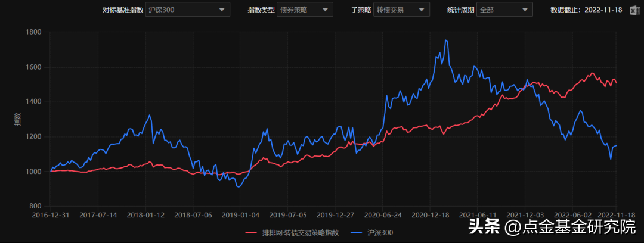Click the 1000 y-axis value

pos(35,172)
